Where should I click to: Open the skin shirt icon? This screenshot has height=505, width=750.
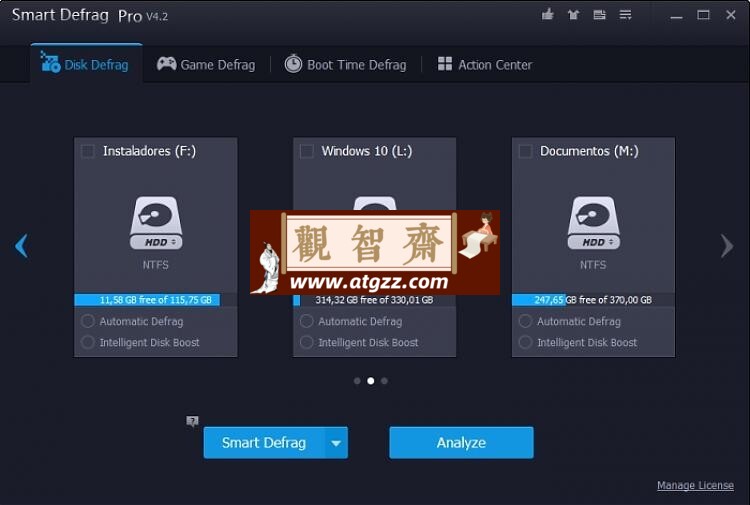click(x=573, y=15)
